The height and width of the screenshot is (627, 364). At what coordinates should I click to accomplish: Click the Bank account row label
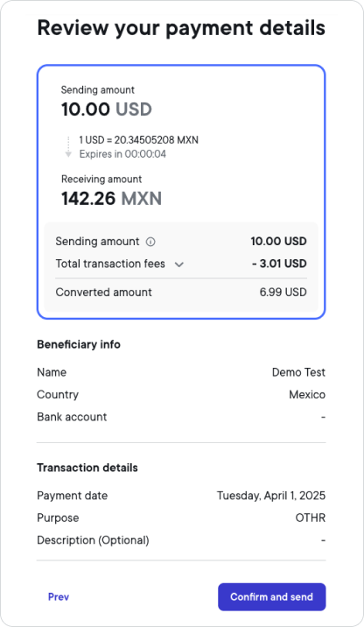(72, 417)
